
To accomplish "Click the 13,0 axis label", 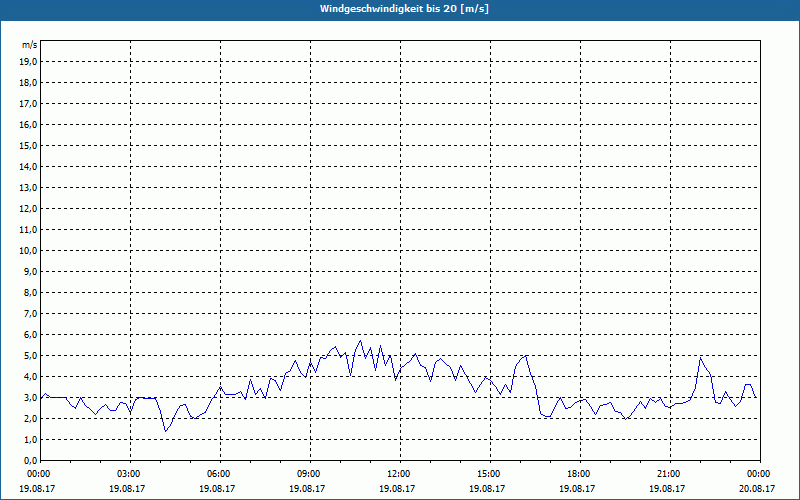I will [28, 187].
